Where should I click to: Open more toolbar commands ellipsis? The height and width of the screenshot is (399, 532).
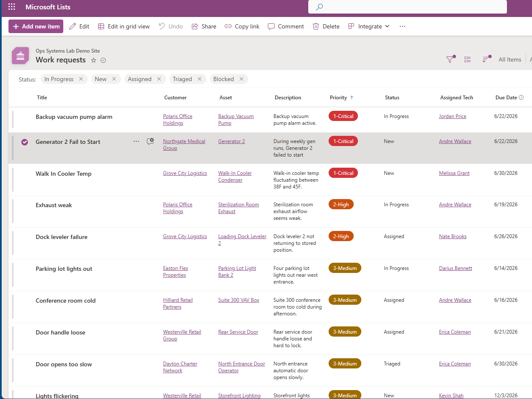tap(403, 26)
